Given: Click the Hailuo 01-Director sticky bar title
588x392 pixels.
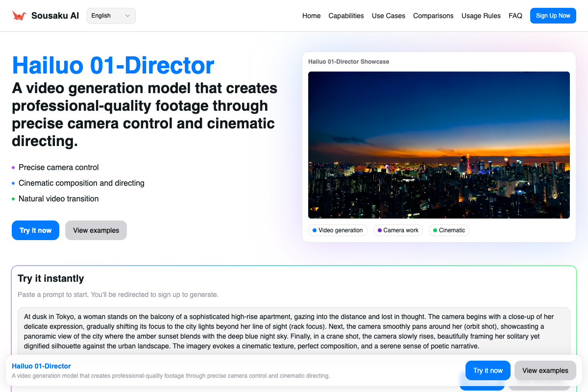Looking at the screenshot, I should point(41,366).
